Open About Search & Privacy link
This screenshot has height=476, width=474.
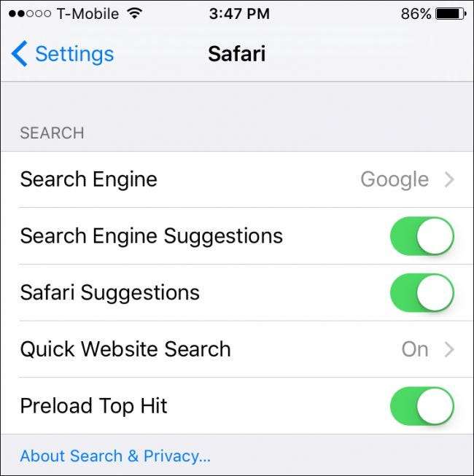click(115, 456)
